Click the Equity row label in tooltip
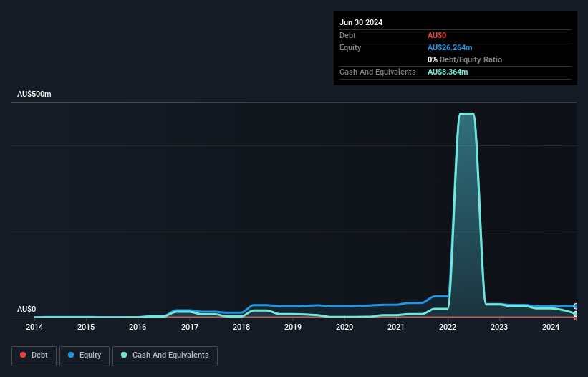Image resolution: width=588 pixels, height=377 pixels. (x=350, y=47)
